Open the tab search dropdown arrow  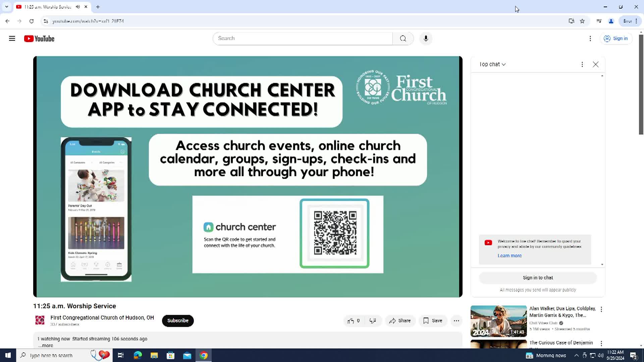[6, 7]
